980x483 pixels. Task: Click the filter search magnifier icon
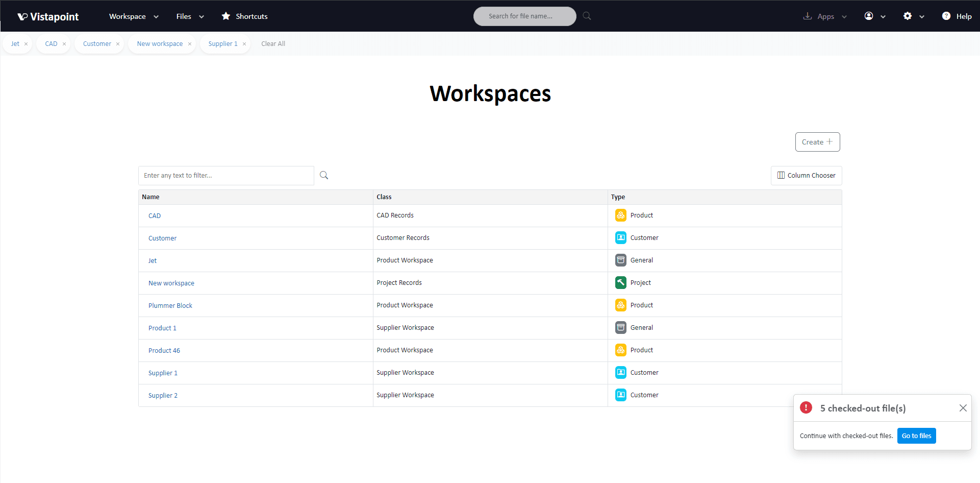(324, 175)
